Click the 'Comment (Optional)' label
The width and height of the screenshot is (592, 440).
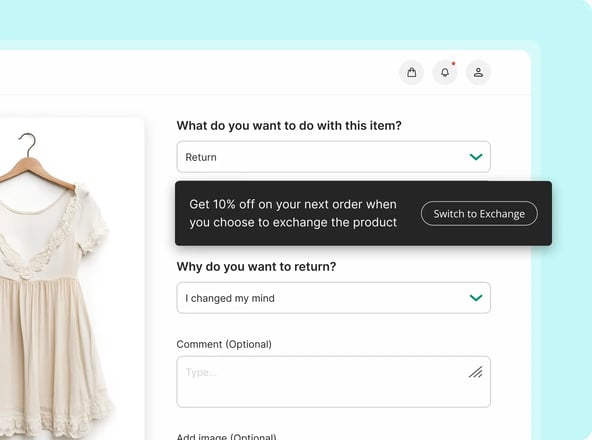click(224, 344)
